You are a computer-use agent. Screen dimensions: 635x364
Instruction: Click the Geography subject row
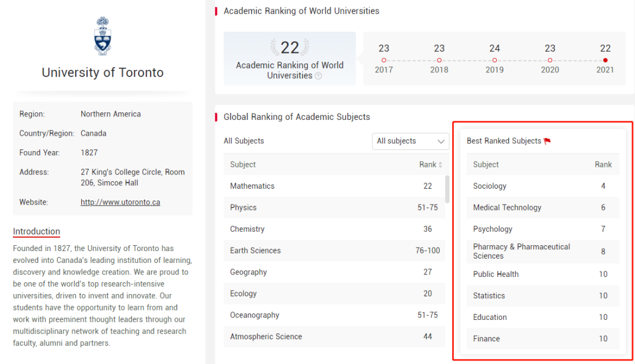334,272
